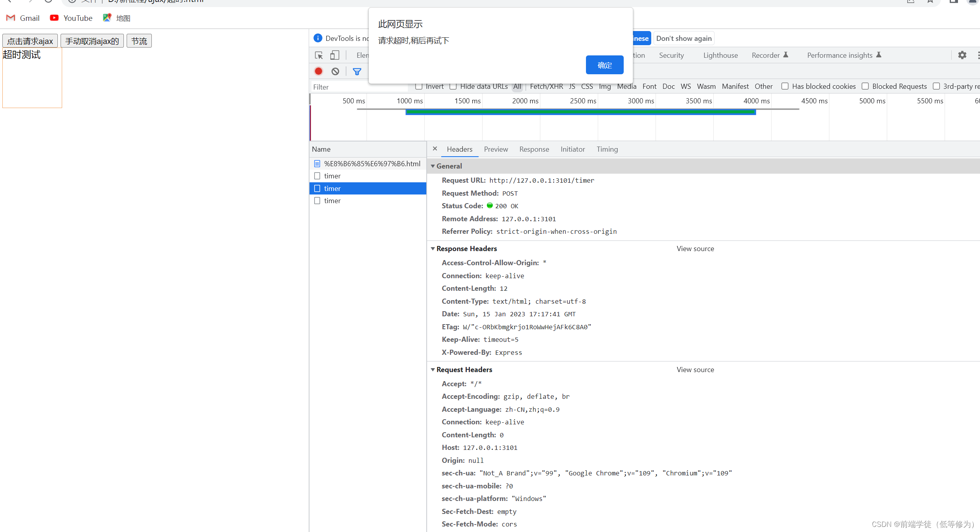Enable 3rd-party requests checkbox
The width and height of the screenshot is (980, 532).
936,86
